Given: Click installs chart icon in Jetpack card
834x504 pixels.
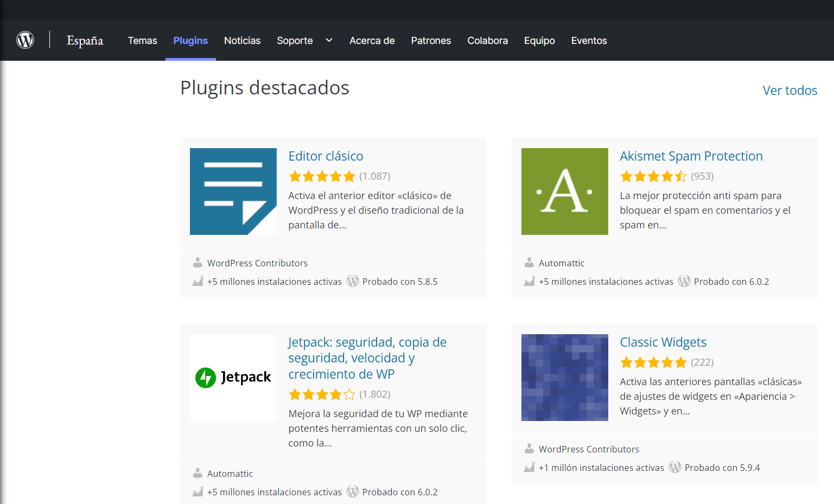Looking at the screenshot, I should pyautogui.click(x=198, y=492).
